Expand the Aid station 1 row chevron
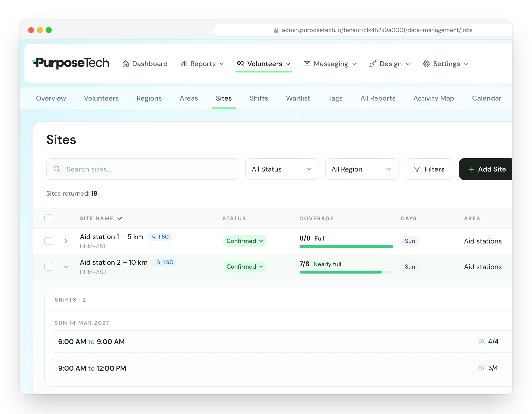This screenshot has width=532, height=414. (x=66, y=241)
